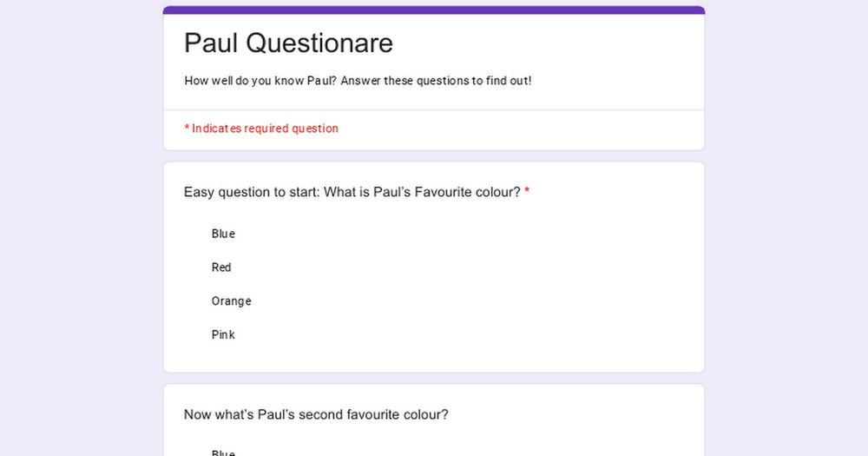
Task: Select the Pink answer option
Action: pyautogui.click(x=223, y=334)
